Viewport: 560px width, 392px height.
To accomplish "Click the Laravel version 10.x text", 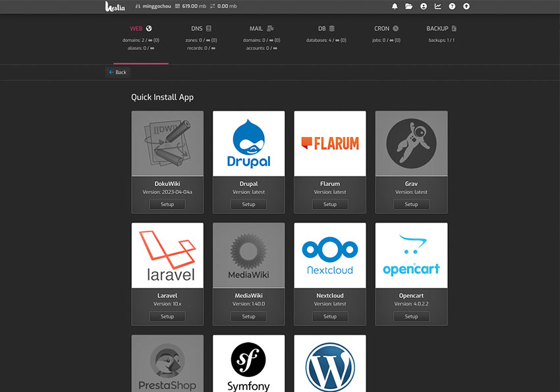I will coord(167,304).
